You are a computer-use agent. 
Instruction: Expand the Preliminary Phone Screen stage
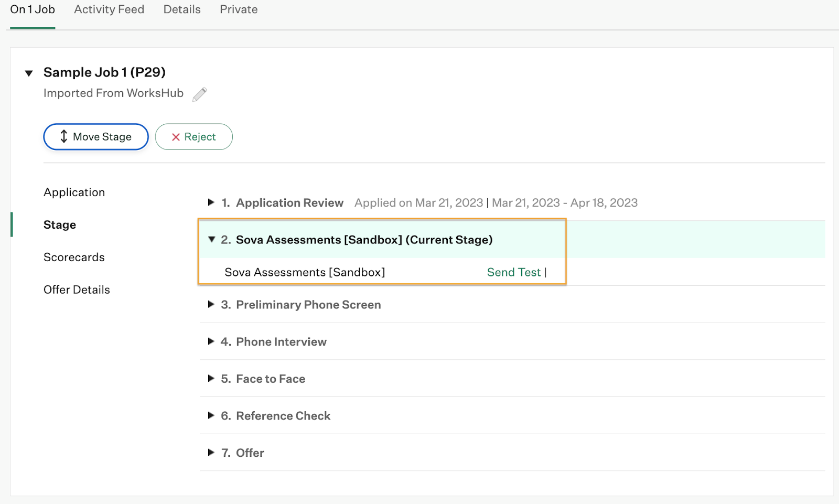[211, 305]
